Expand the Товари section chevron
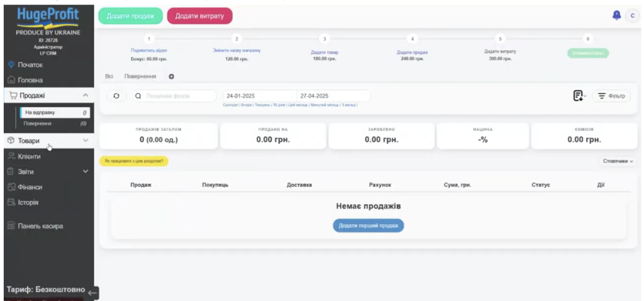Image resolution: width=644 pixels, height=301 pixels. 86,140
